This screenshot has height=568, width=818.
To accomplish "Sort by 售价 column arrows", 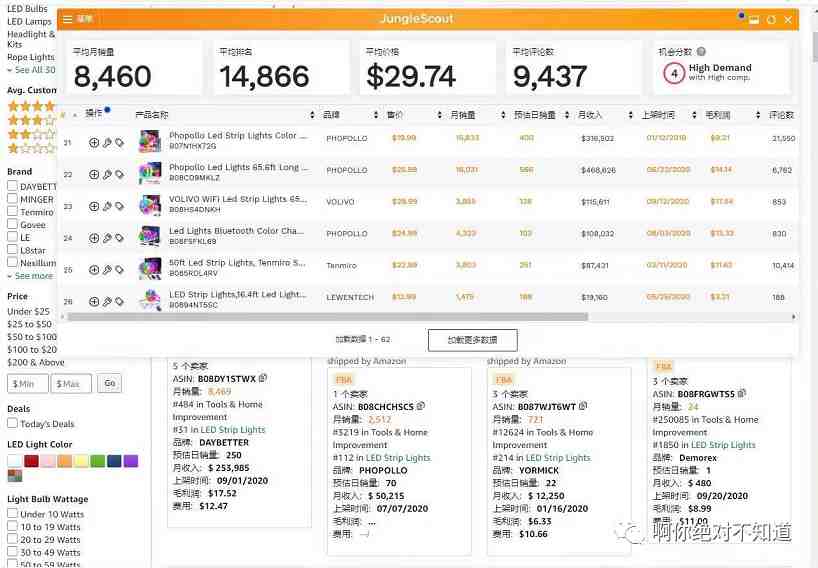I will [439, 115].
